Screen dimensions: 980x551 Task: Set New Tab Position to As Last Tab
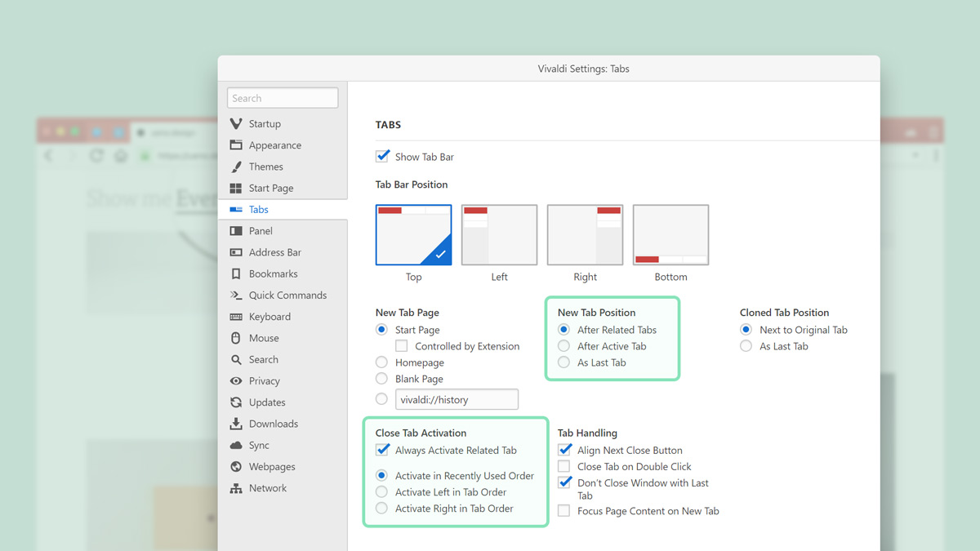pyautogui.click(x=563, y=362)
